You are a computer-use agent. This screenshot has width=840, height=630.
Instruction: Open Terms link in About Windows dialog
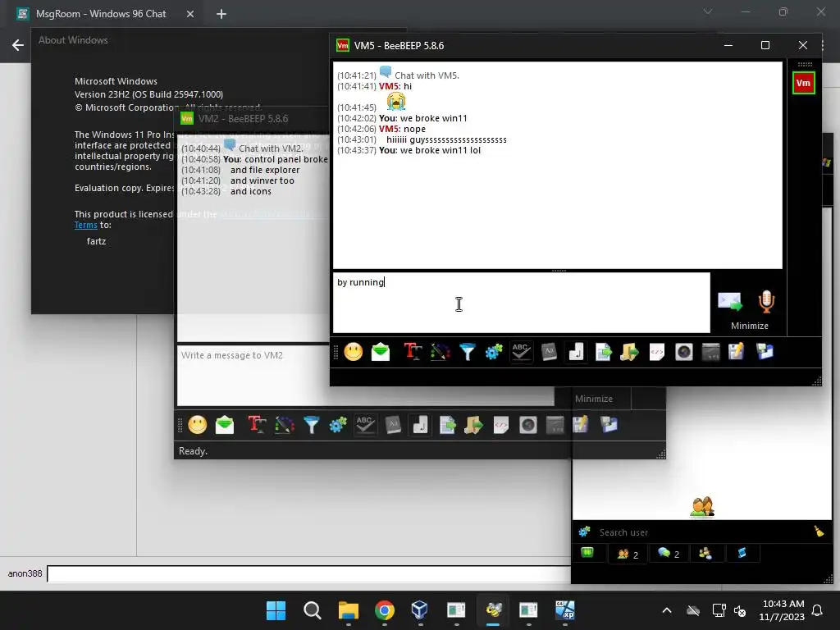(x=85, y=225)
